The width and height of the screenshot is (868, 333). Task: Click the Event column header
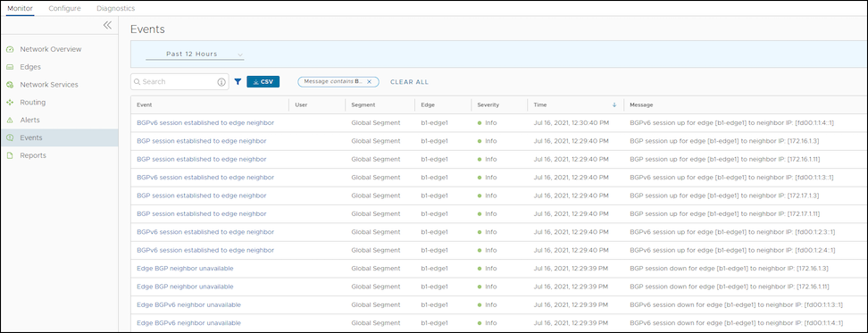pos(145,104)
